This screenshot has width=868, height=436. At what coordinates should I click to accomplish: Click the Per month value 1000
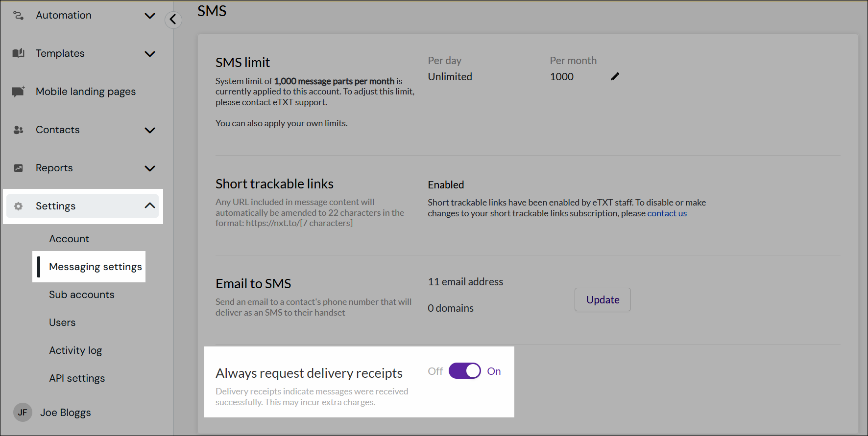pyautogui.click(x=562, y=76)
